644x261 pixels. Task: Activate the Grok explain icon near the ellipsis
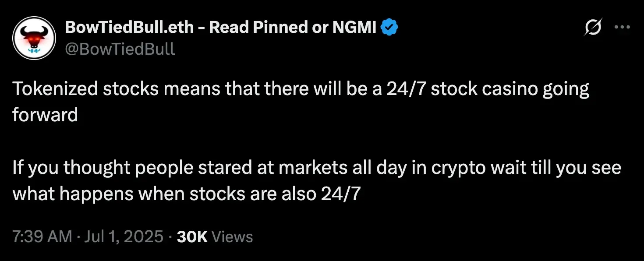click(x=594, y=27)
